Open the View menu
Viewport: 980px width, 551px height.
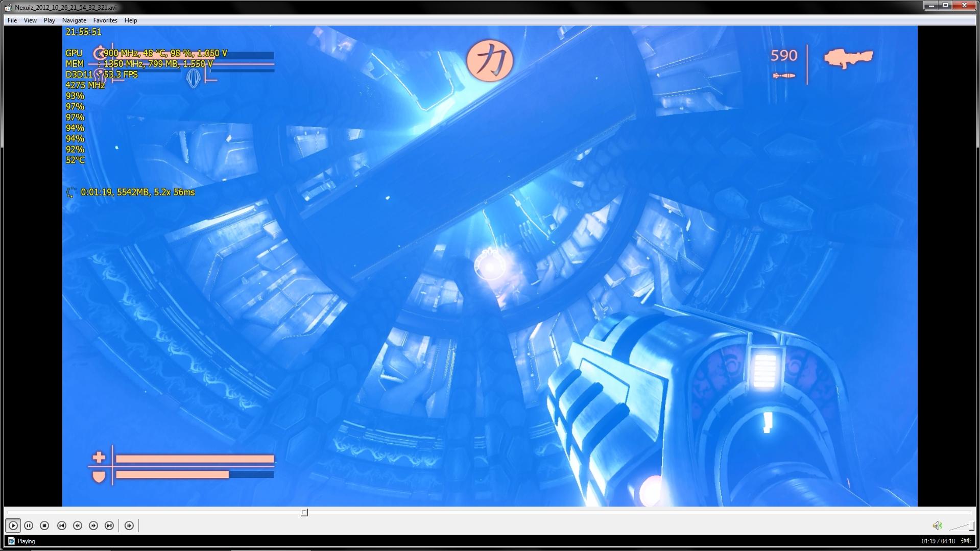pos(30,20)
